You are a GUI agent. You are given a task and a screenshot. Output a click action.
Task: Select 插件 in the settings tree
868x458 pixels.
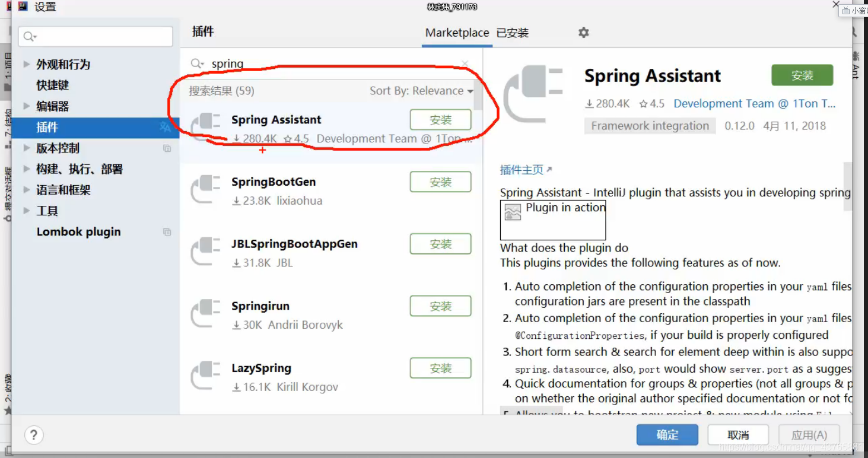click(x=96, y=127)
